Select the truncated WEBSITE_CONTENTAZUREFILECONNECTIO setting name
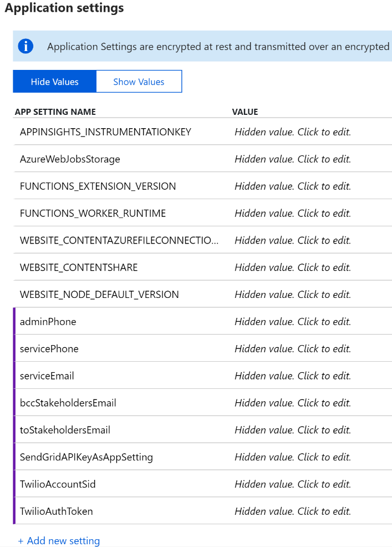Viewport: 392px width, 547px height. [119, 240]
